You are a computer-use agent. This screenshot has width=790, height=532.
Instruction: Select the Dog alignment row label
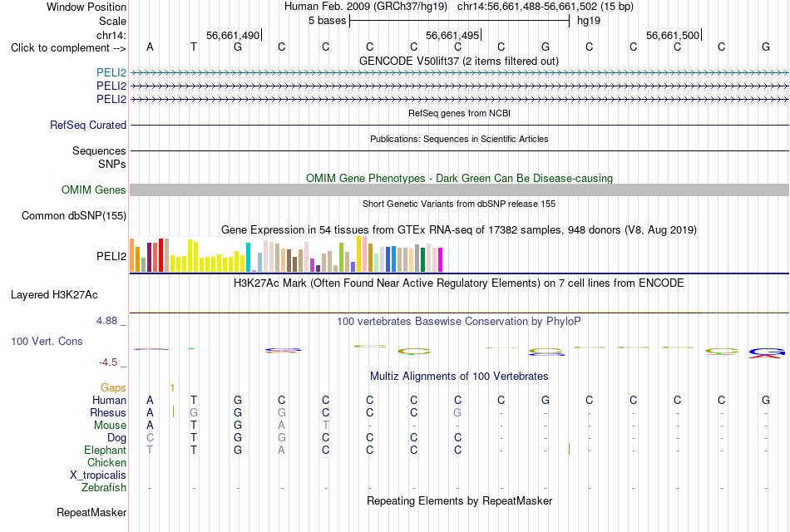117,438
